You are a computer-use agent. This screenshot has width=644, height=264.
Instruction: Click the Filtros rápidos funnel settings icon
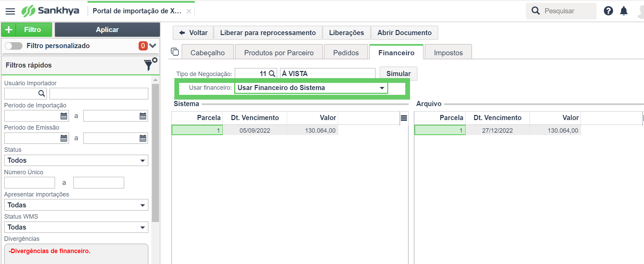pos(150,64)
